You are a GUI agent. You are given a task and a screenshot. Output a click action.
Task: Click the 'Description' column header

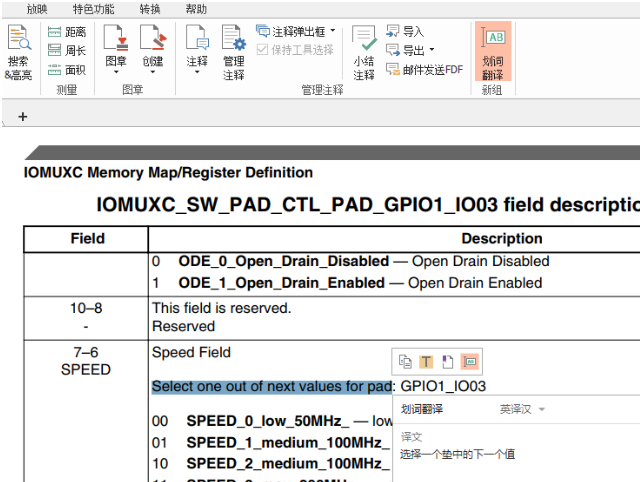502,238
